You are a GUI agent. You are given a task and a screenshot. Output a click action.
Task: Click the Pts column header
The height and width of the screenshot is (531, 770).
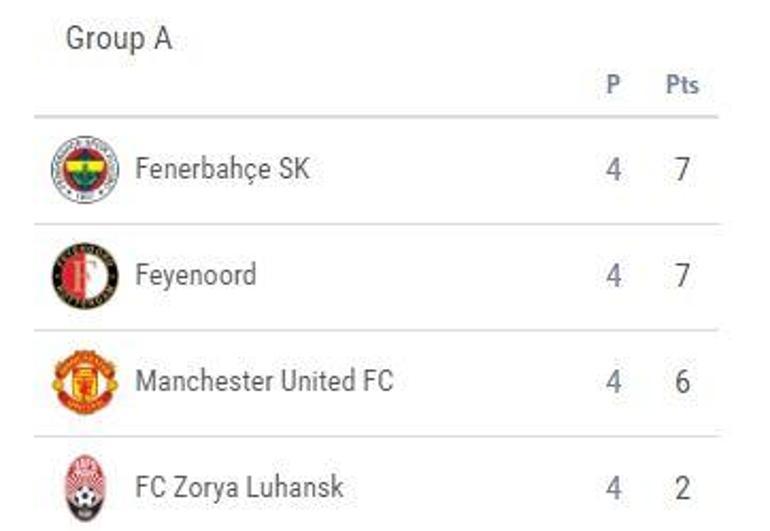pyautogui.click(x=682, y=85)
